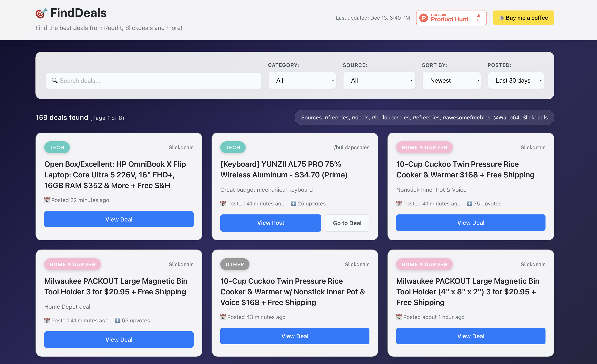Click the OTHER category badge
Viewport: 597px width, 364px height.
click(235, 264)
